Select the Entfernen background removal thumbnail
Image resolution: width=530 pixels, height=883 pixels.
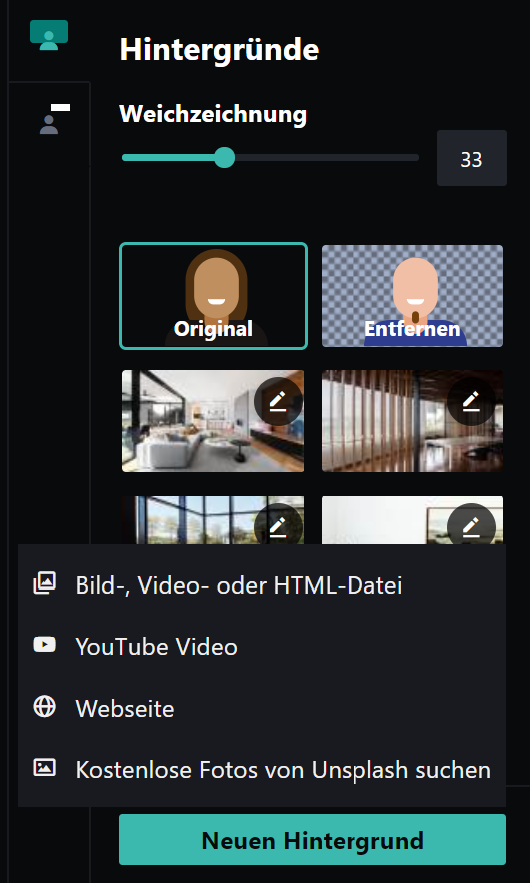(x=412, y=296)
